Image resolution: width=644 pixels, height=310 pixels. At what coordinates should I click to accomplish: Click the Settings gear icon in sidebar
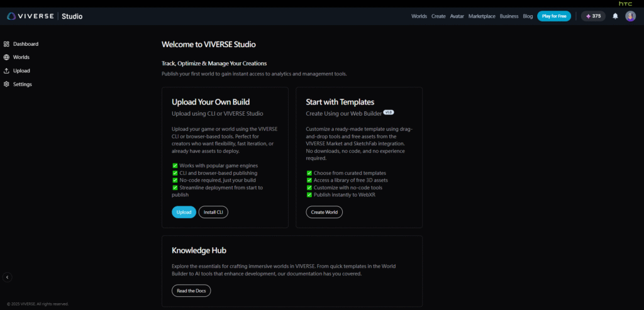[x=6, y=84]
